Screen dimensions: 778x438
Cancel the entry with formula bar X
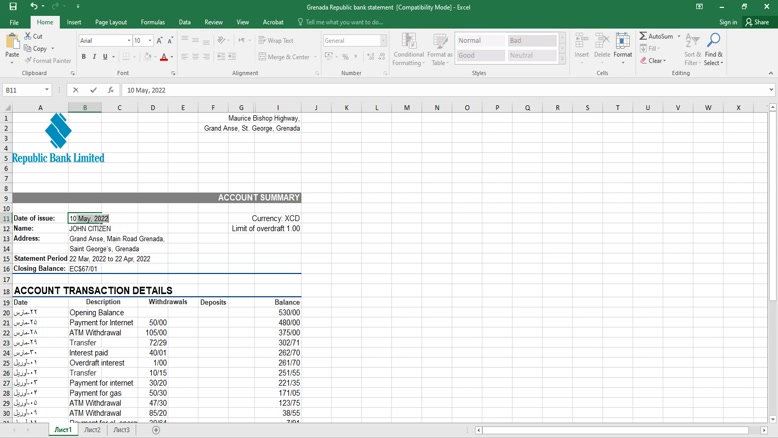76,90
